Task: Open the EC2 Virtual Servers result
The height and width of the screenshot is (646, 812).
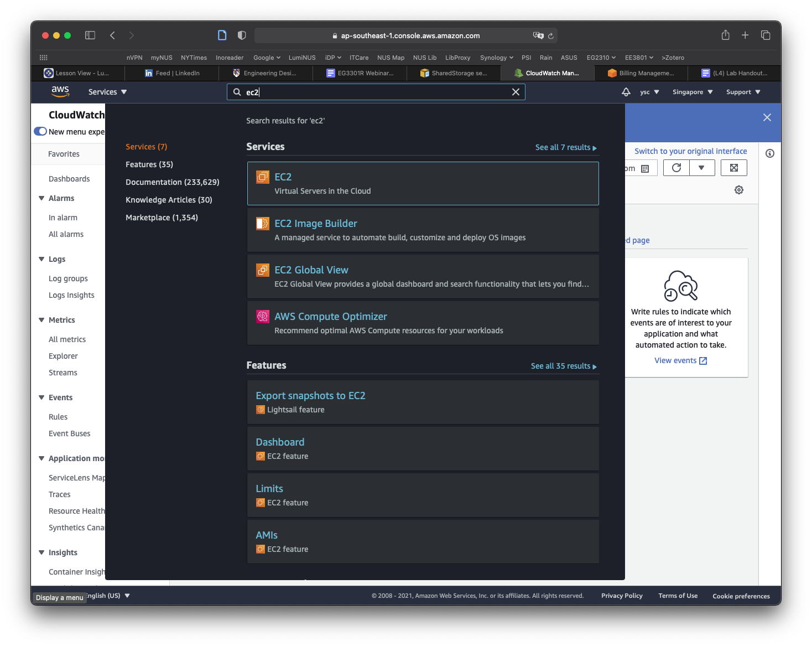Action: 423,183
